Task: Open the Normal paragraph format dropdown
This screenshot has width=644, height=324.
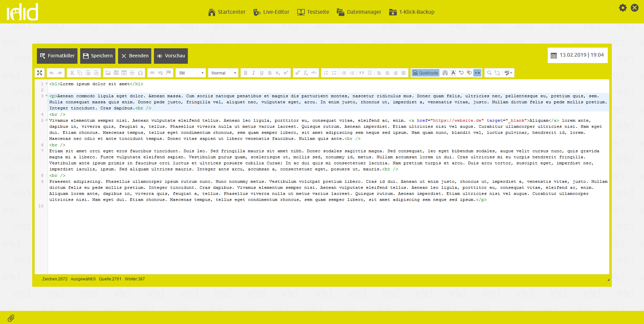Action: point(223,73)
